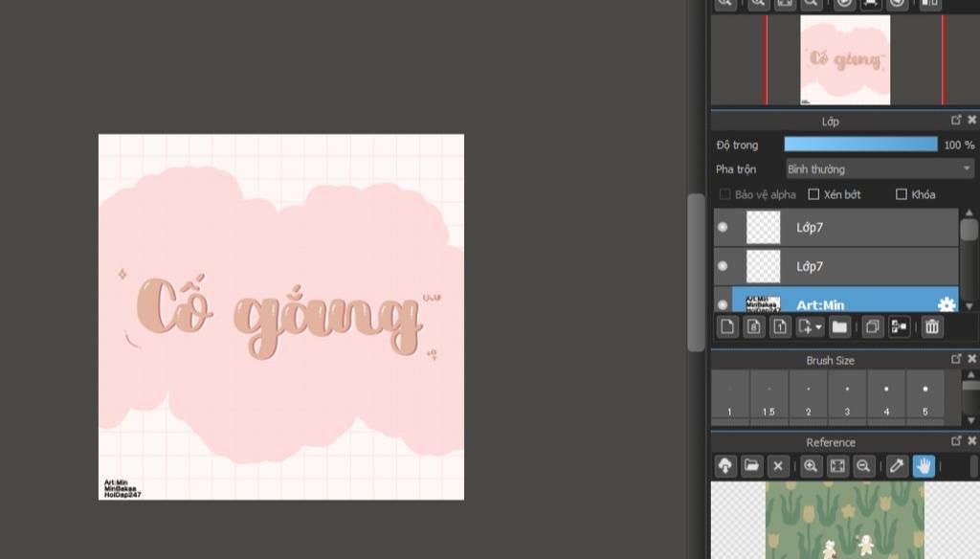Create a new color layer

tap(727, 326)
